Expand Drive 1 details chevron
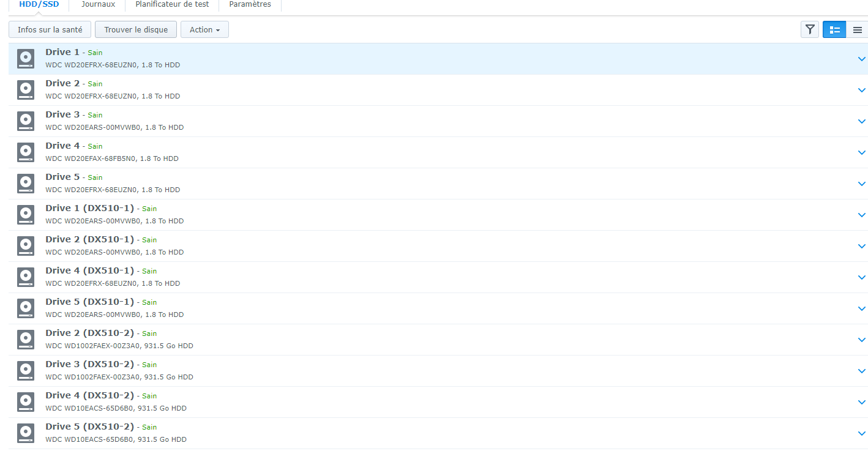This screenshot has width=868, height=462. tap(862, 59)
